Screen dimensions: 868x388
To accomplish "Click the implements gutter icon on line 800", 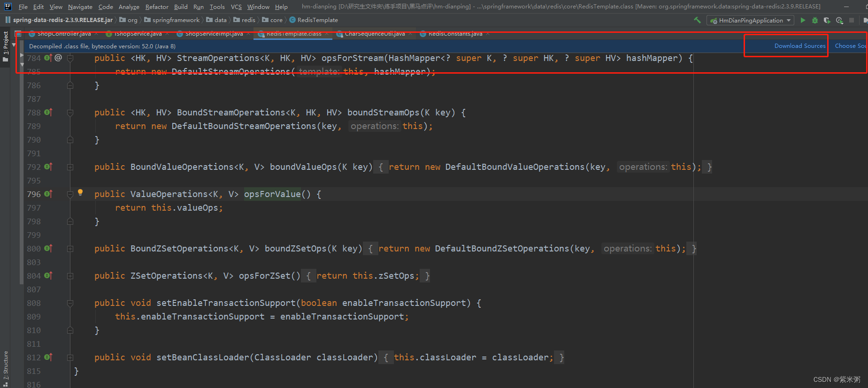I will pos(48,248).
